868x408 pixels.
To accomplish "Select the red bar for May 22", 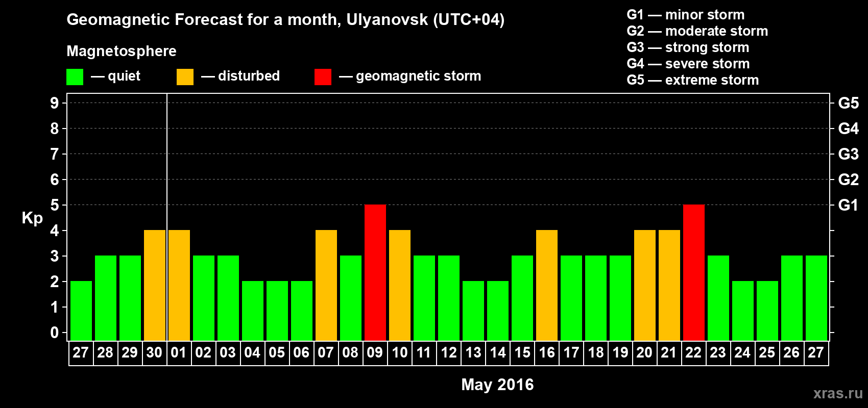I will point(694,273).
